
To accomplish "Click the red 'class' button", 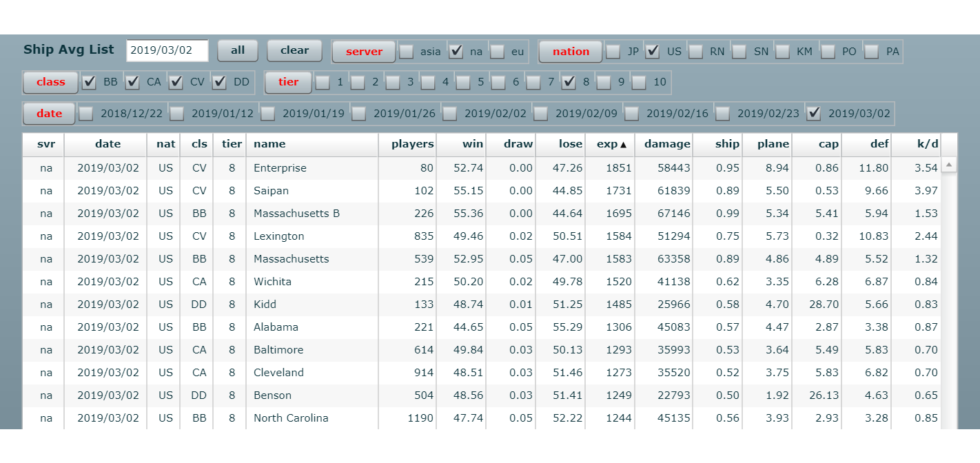I will [x=50, y=82].
